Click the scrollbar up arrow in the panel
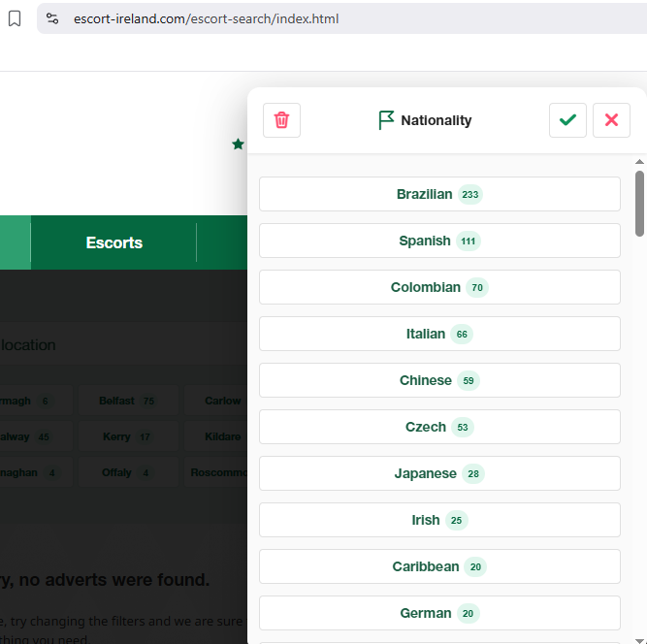The image size is (647, 644). [639, 162]
